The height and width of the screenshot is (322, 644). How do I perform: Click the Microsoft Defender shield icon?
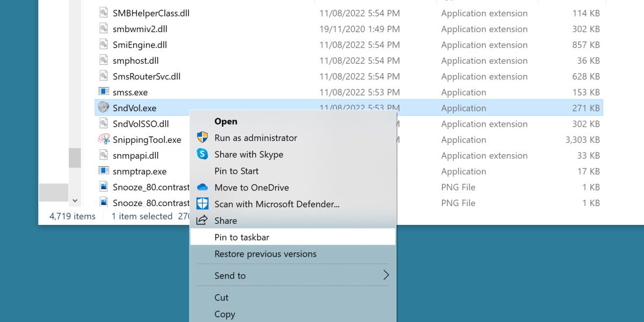tap(202, 204)
